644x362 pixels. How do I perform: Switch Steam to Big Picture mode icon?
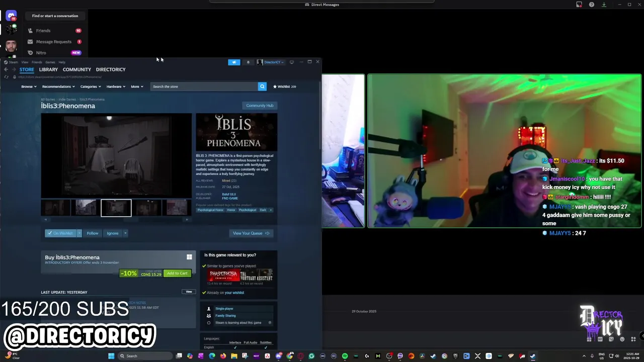click(291, 62)
